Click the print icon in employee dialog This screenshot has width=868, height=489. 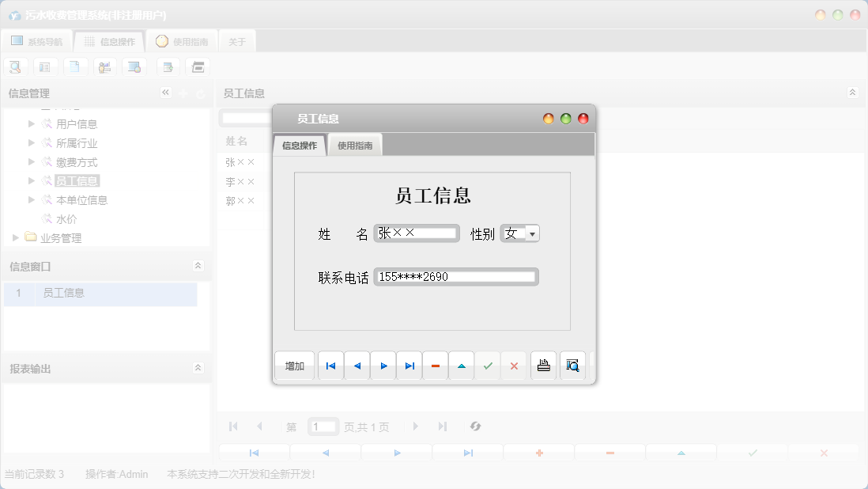pyautogui.click(x=543, y=366)
